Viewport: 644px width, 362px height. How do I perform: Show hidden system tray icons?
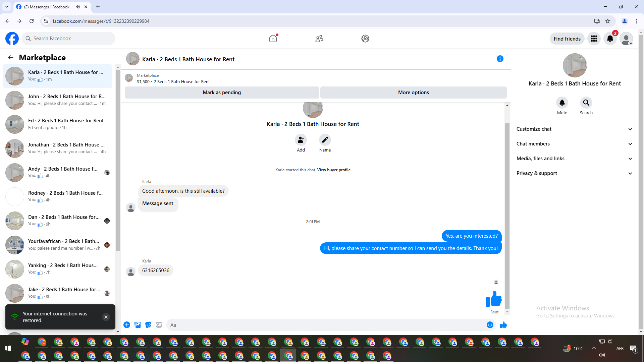coord(594,348)
